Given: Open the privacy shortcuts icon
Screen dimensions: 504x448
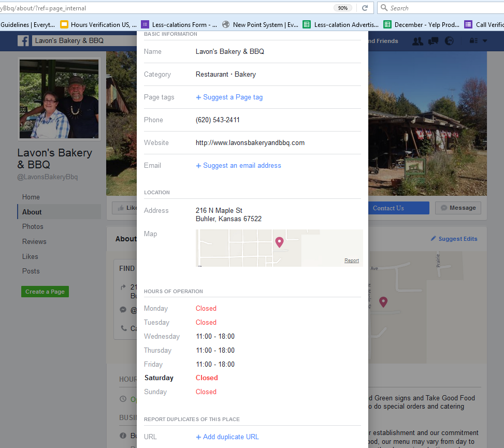Looking at the screenshot, I should coord(473,41).
